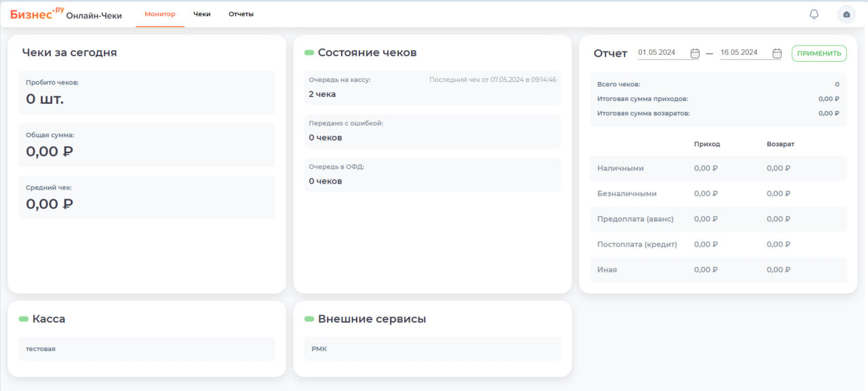The width and height of the screenshot is (868, 391).
Task: Select the РМК external service row
Action: point(433,349)
